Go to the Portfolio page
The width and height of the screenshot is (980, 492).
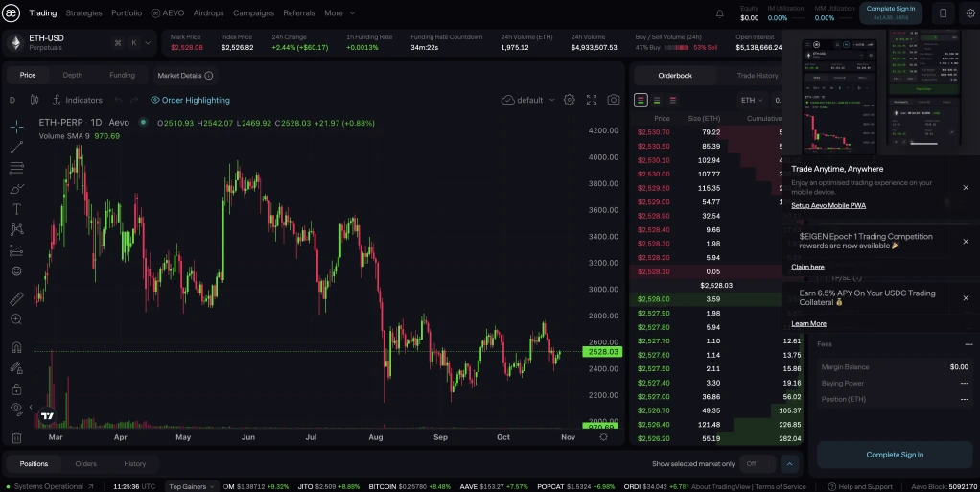pos(127,12)
